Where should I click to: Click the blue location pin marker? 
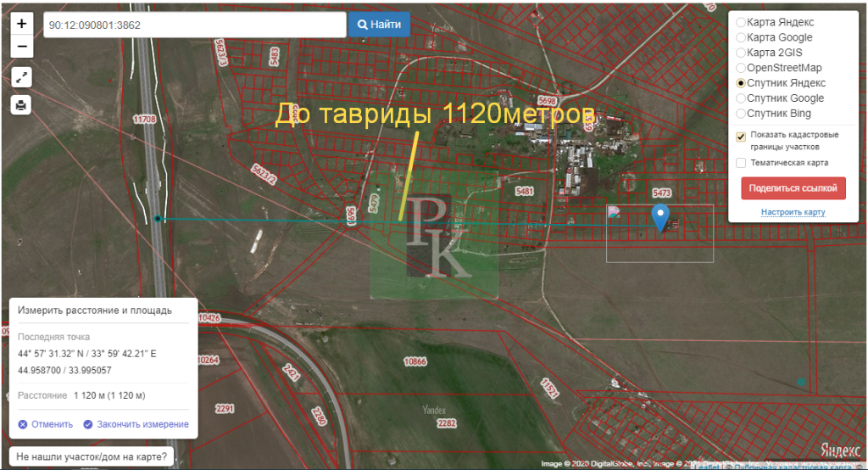(659, 217)
